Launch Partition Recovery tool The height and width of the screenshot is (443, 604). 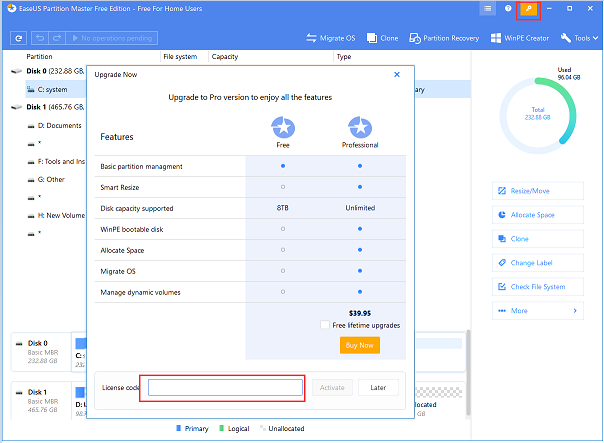pos(444,38)
